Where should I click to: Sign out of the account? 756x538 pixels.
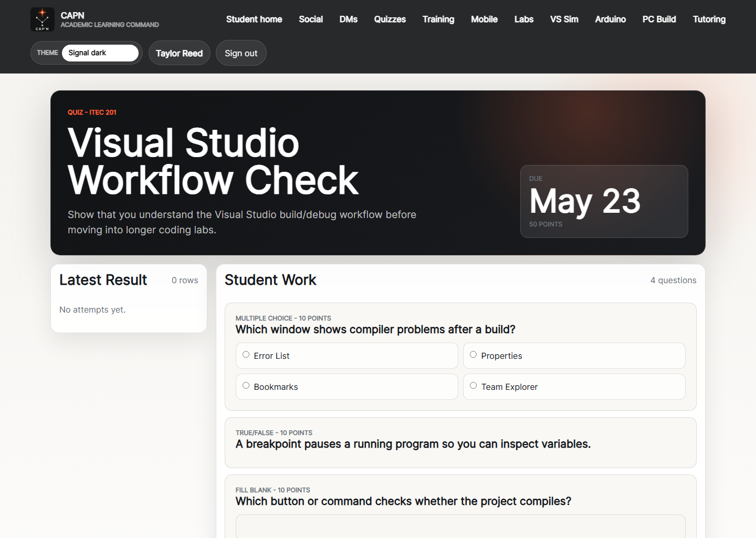[241, 53]
